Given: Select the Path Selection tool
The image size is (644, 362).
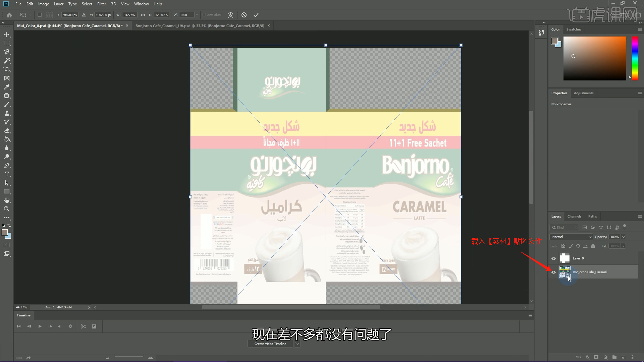Looking at the screenshot, I should 7,183.
